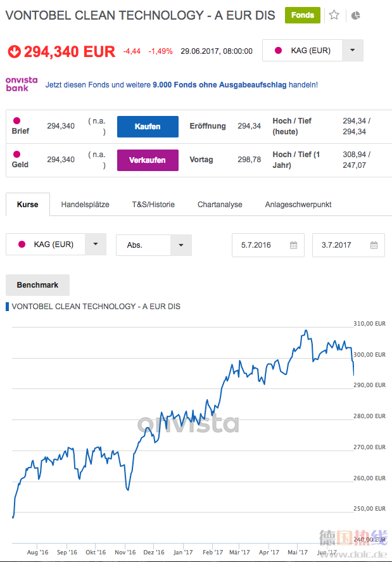Click Hoch / Tief (heute) label
The image size is (392, 562).
pos(292,126)
